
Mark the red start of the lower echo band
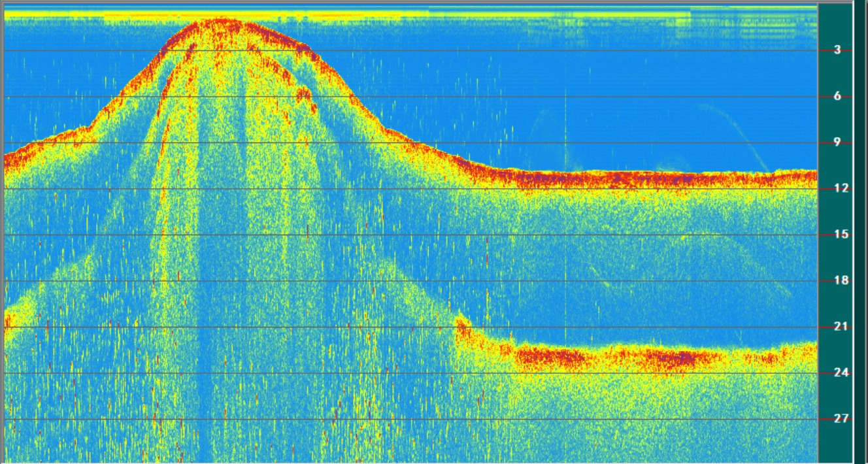pyautogui.click(x=463, y=325)
